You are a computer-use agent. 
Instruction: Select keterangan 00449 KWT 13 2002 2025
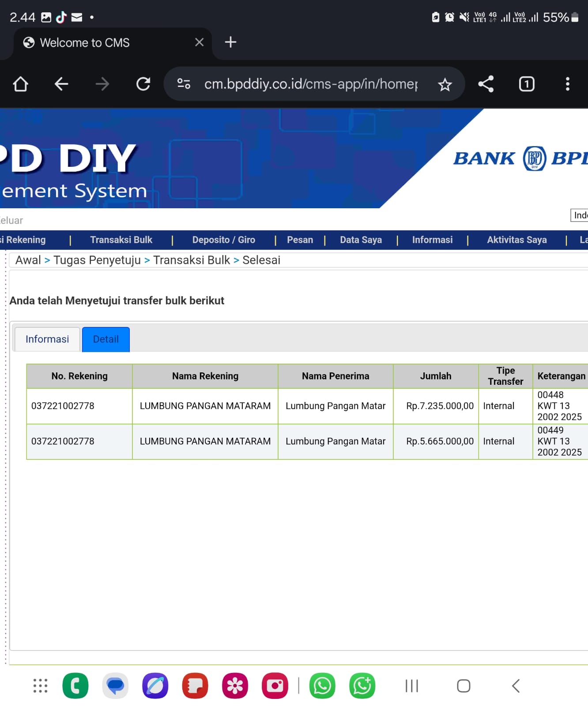tap(560, 441)
